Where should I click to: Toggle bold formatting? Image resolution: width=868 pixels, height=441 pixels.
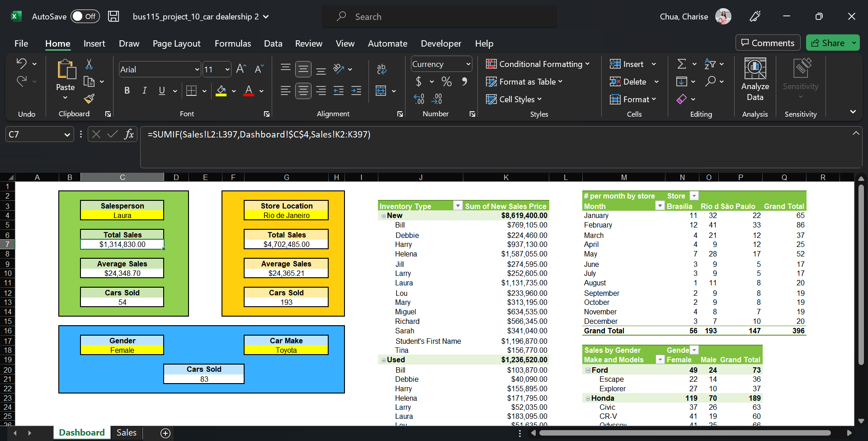coord(127,90)
